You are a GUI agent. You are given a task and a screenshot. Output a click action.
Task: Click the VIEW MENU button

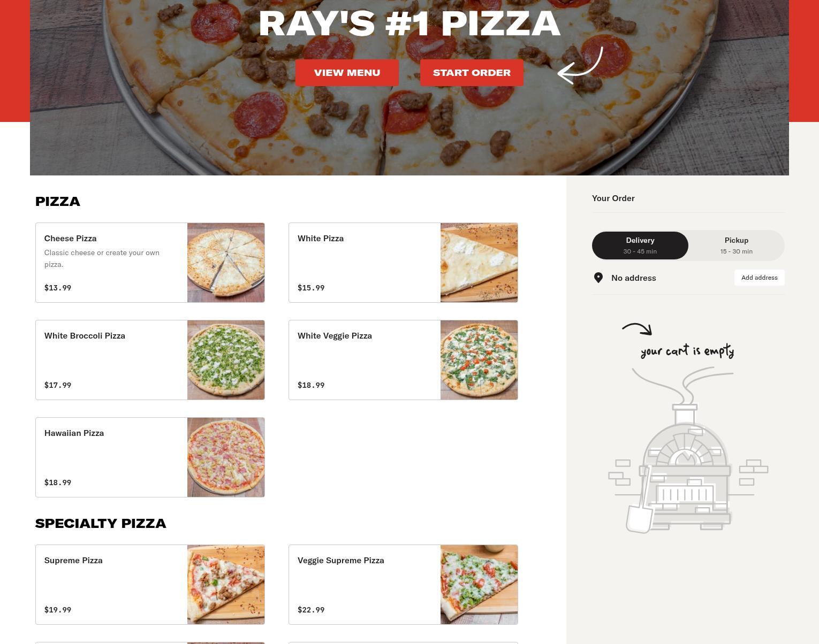[347, 73]
